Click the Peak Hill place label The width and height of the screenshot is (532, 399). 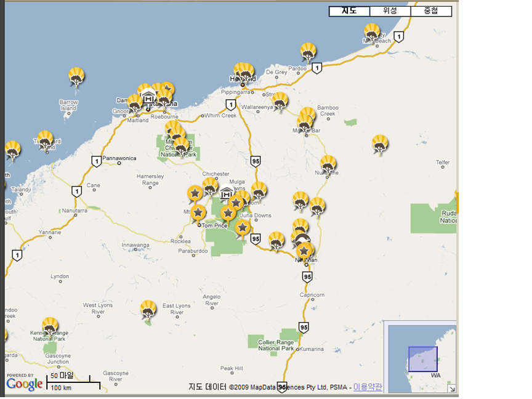click(232, 368)
